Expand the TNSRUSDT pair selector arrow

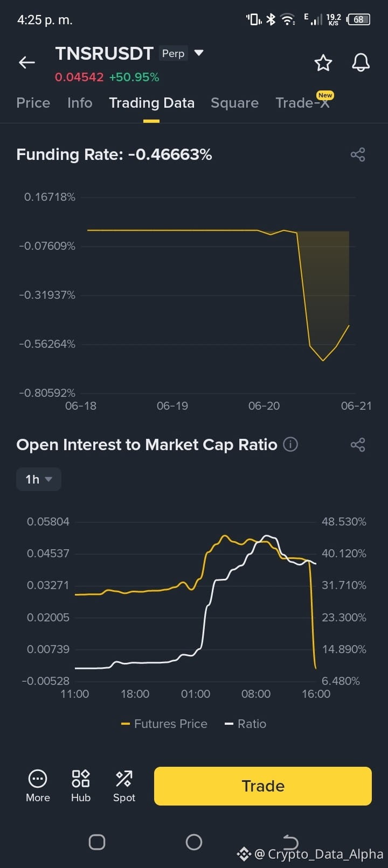pyautogui.click(x=199, y=53)
